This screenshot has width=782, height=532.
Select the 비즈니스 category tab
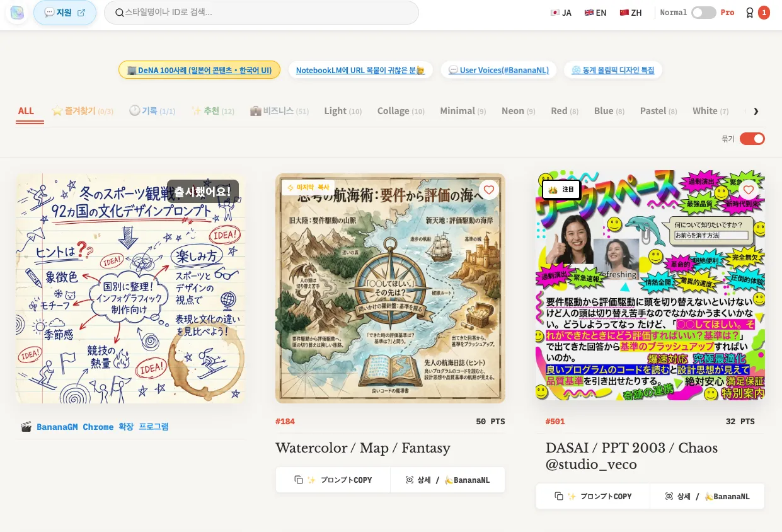coord(279,111)
